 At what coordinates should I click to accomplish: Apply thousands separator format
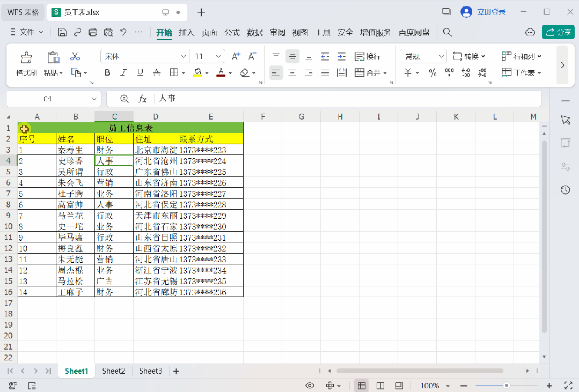click(449, 73)
